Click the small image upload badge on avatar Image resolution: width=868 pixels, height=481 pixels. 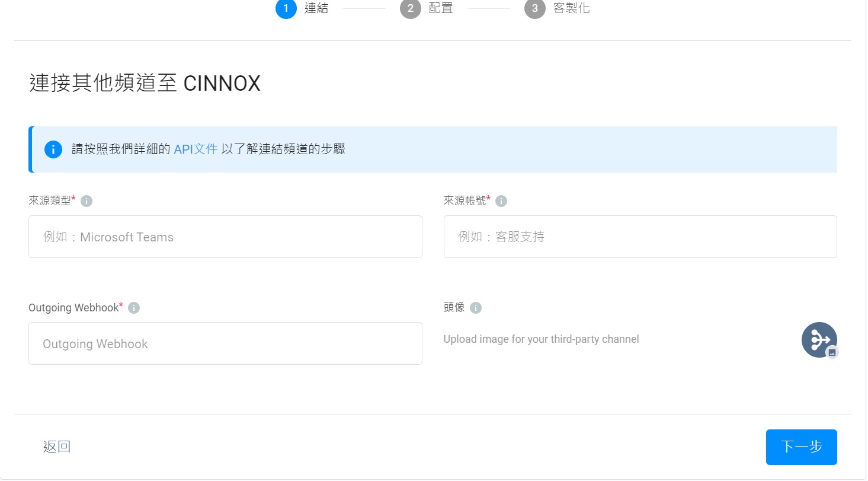832,352
